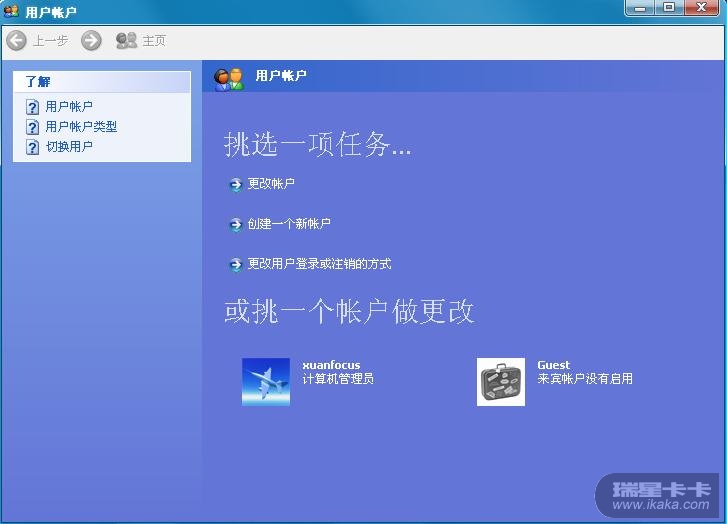
Task: Click help icon next to 切换用户
Action: 32,147
